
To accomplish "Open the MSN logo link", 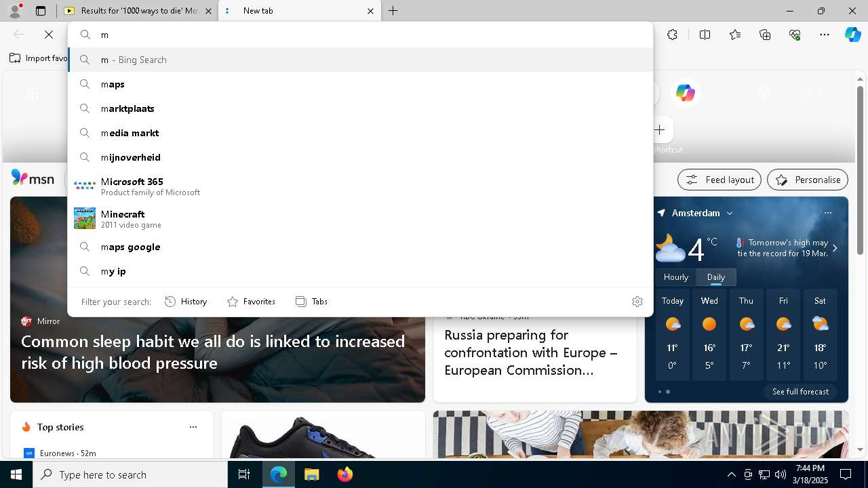I will 33,178.
